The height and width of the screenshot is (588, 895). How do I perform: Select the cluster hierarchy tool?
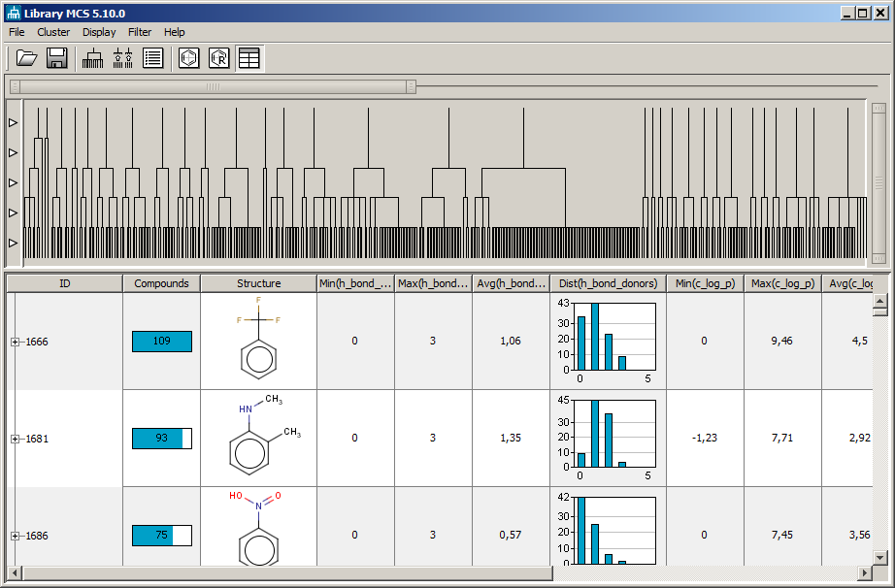pyautogui.click(x=91, y=57)
